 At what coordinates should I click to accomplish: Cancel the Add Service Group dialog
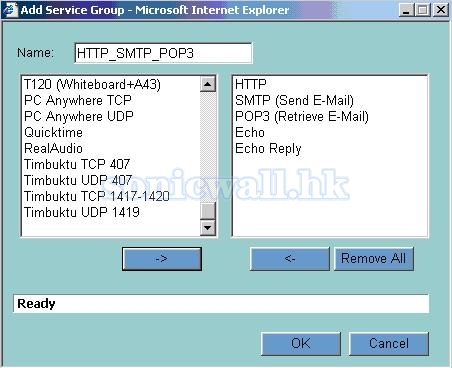389,344
